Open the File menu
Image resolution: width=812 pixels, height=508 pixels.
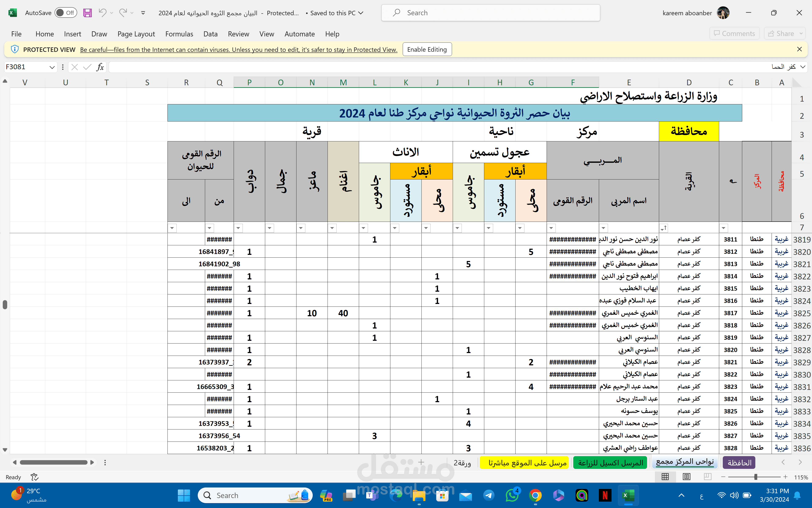tap(16, 34)
